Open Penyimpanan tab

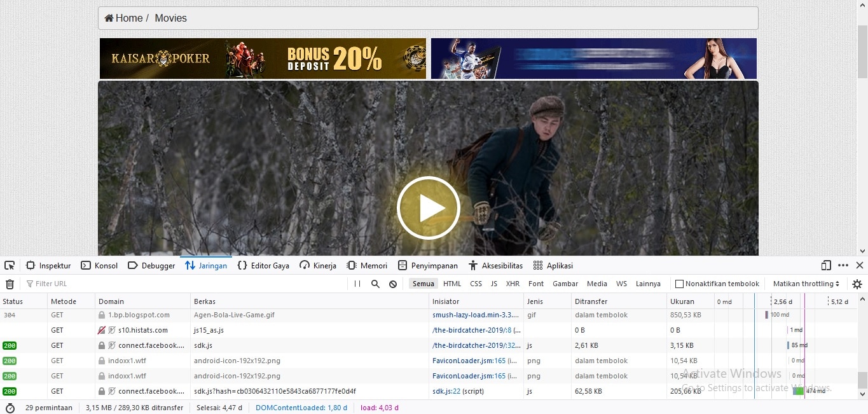[x=428, y=266]
